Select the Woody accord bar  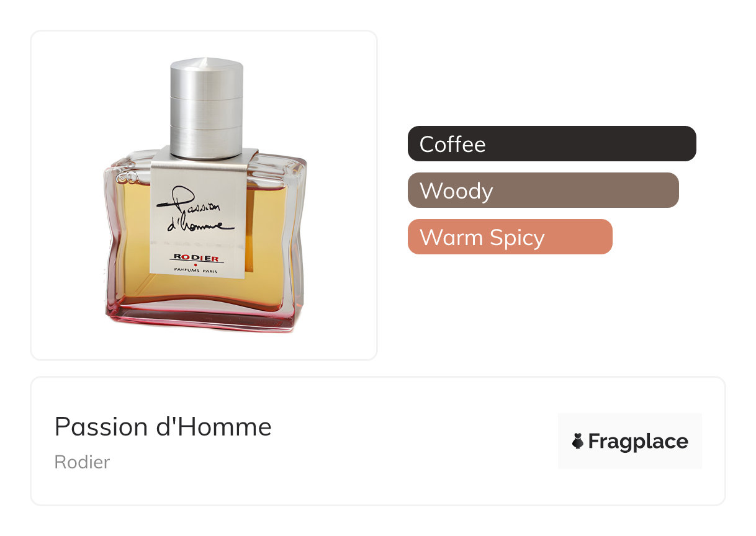click(543, 190)
